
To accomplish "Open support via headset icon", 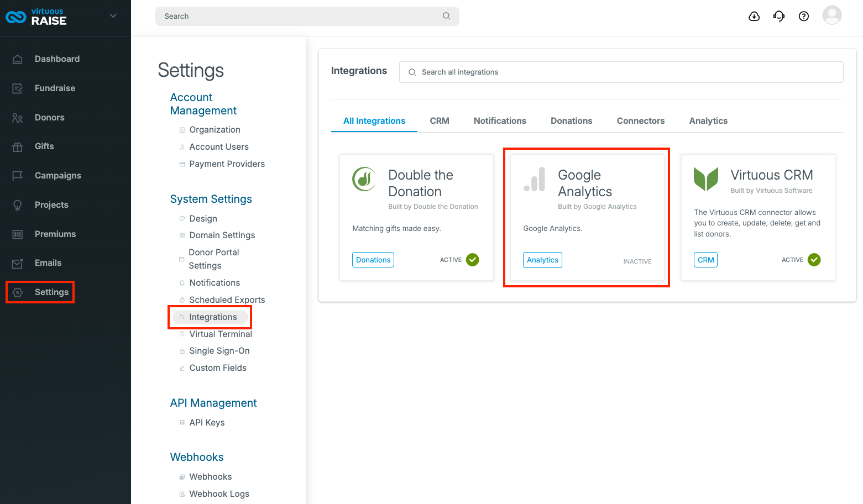I will click(779, 16).
